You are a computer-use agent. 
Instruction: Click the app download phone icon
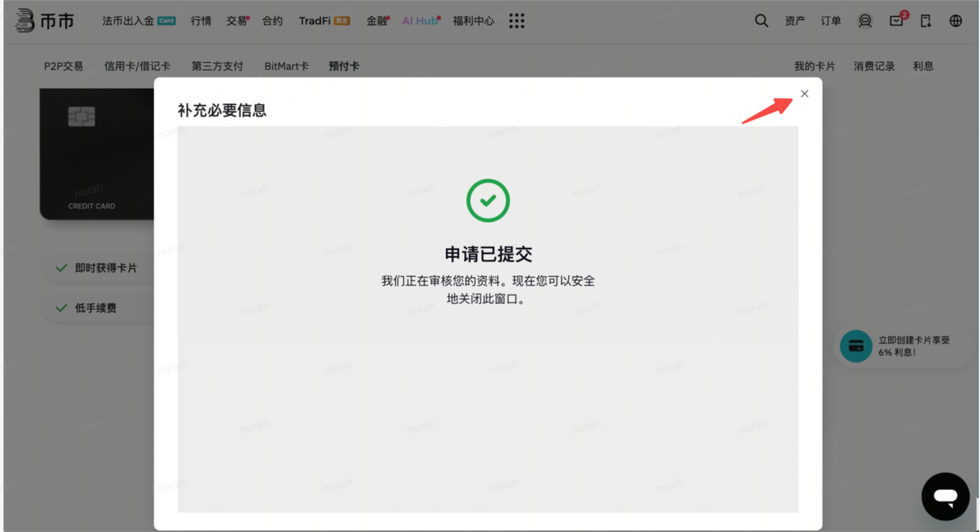pos(926,21)
